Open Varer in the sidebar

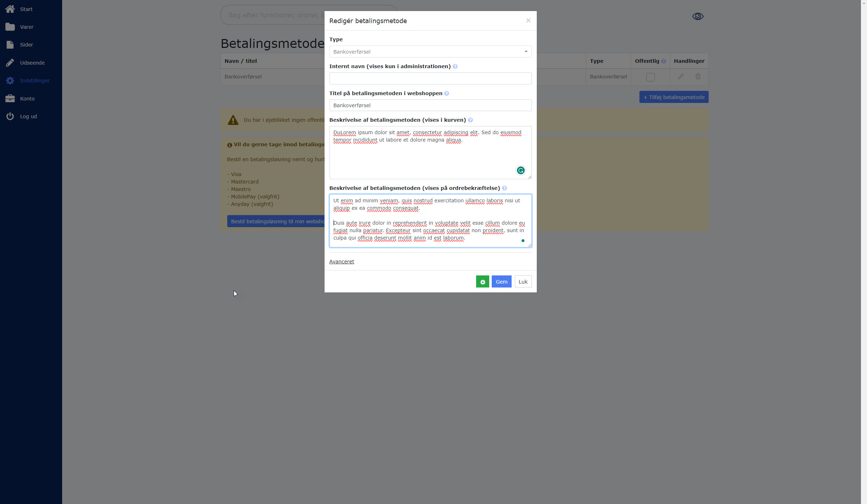point(27,27)
